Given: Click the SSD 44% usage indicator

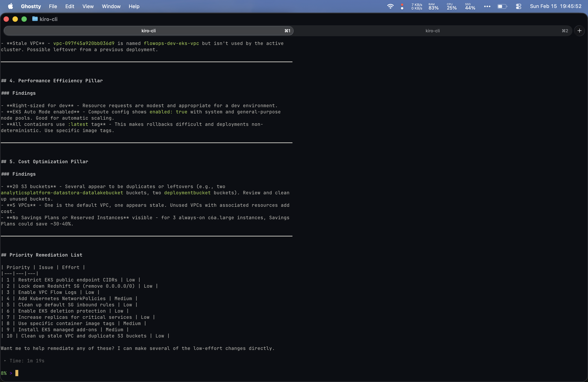Looking at the screenshot, I should 470,6.
